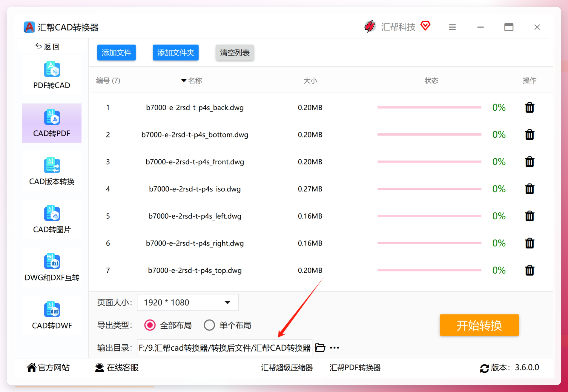Open the 汇帮PDF转换器 link
The image size is (568, 392).
click(355, 368)
